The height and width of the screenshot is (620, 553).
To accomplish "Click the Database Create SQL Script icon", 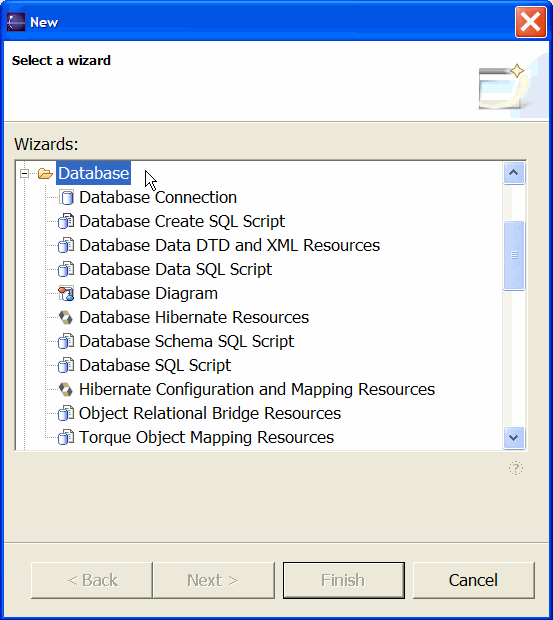I will (x=66, y=221).
